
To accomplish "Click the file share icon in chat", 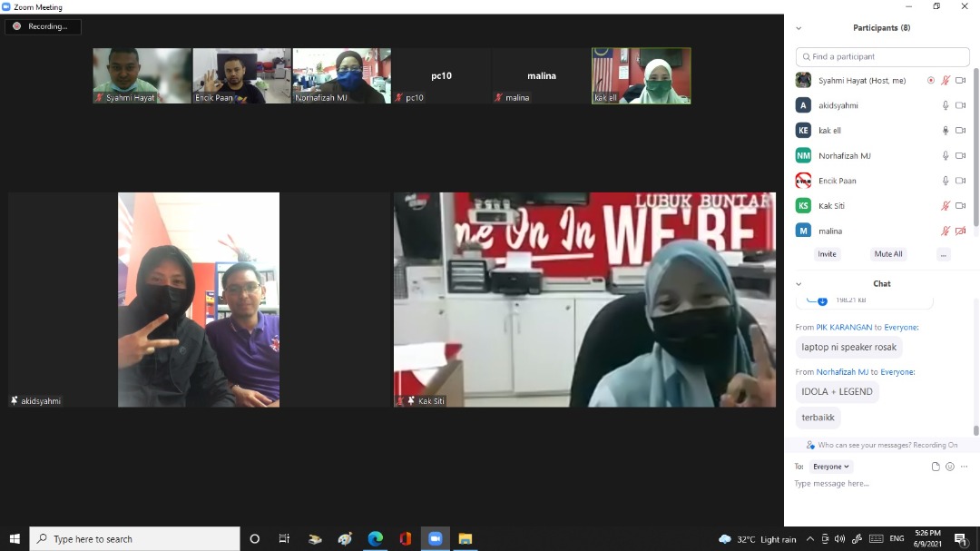I will 936,467.
